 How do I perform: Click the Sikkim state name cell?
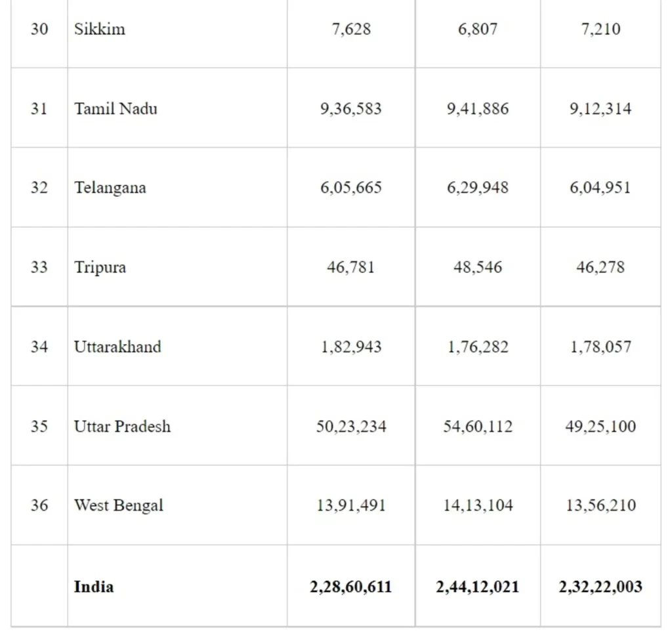coord(100,29)
